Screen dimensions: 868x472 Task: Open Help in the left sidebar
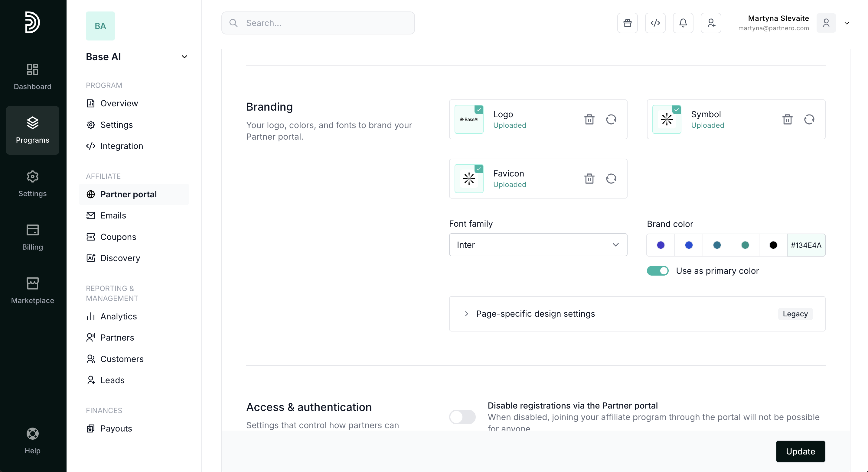coord(32,441)
